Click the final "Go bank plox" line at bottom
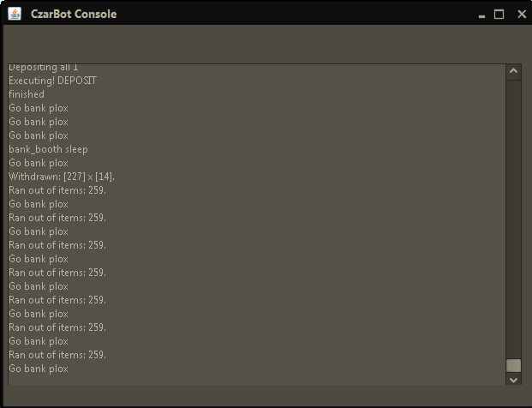 click(x=39, y=369)
